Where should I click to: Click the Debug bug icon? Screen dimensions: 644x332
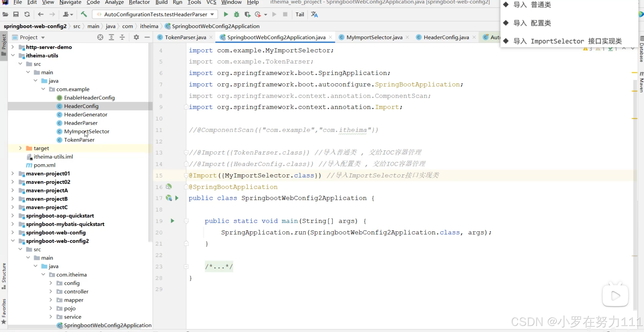pos(236,14)
